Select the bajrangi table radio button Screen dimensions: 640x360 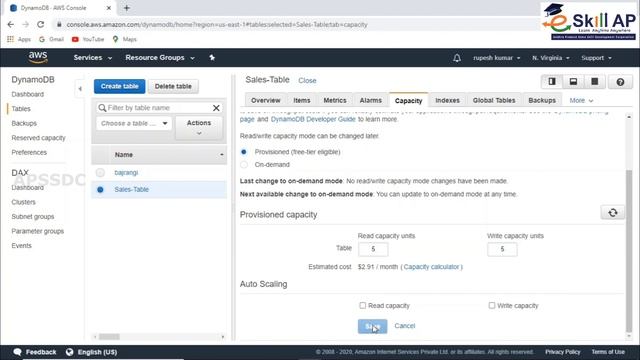click(100, 173)
